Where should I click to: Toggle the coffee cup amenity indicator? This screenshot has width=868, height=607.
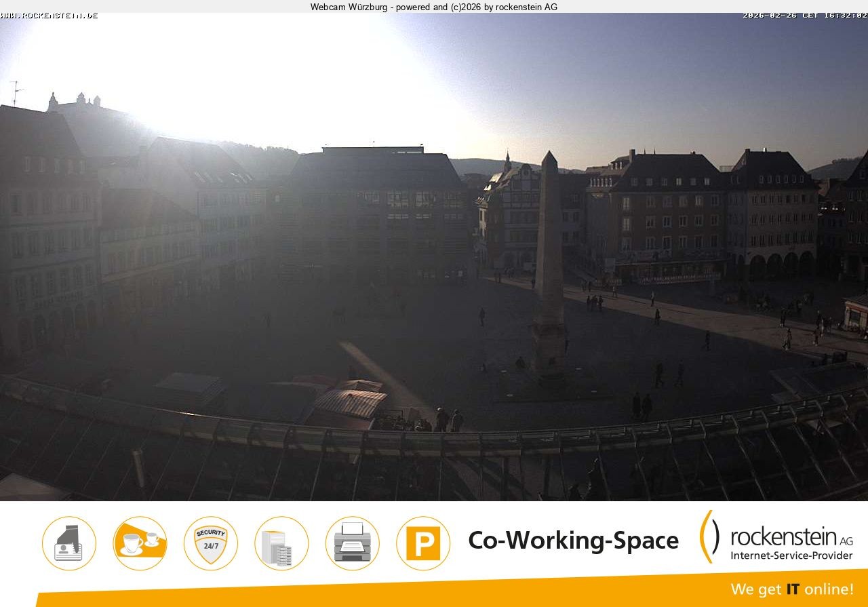tap(140, 543)
